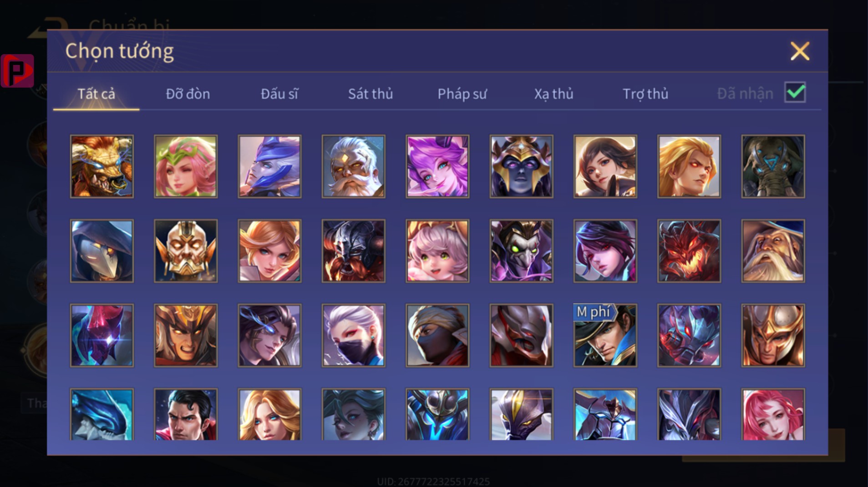The height and width of the screenshot is (487, 868).
Task: Toggle the 'Đã nhận' checkbox
Action: pyautogui.click(x=795, y=93)
